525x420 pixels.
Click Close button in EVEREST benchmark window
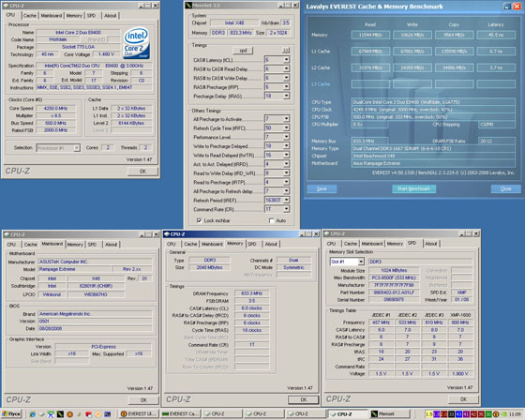tap(505, 189)
